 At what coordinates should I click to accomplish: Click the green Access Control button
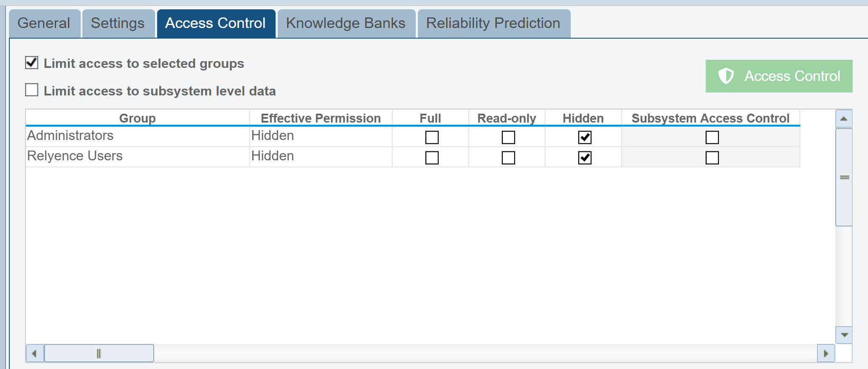coord(779,76)
